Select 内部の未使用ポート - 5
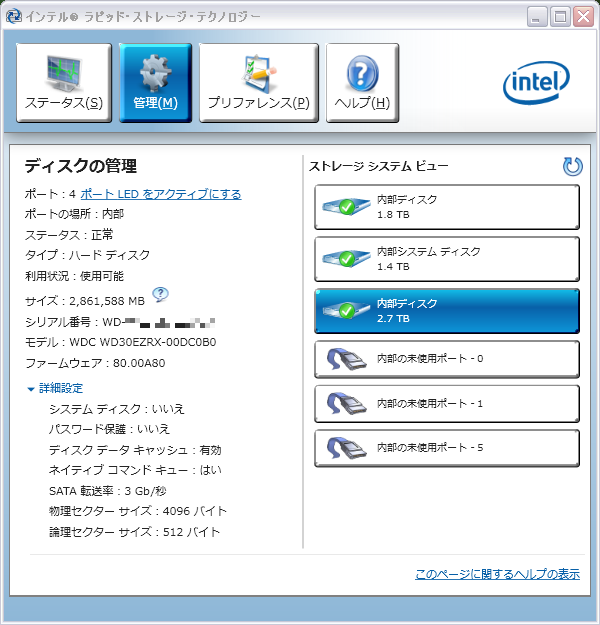Screen dimensions: 600x625 (447, 448)
